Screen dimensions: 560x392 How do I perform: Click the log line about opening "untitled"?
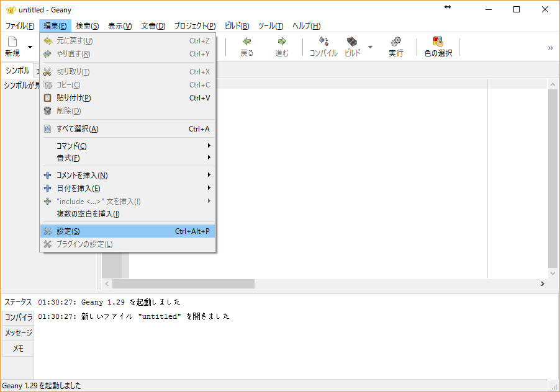(x=134, y=316)
